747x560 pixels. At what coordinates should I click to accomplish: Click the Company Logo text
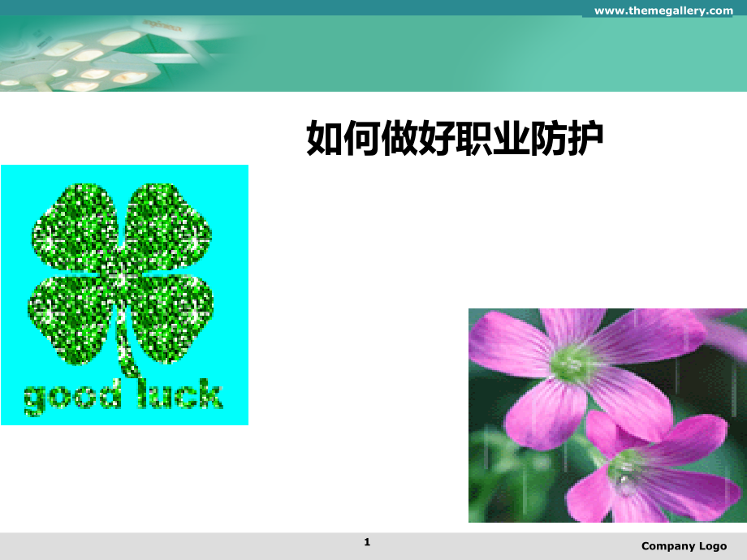pyautogui.click(x=684, y=546)
